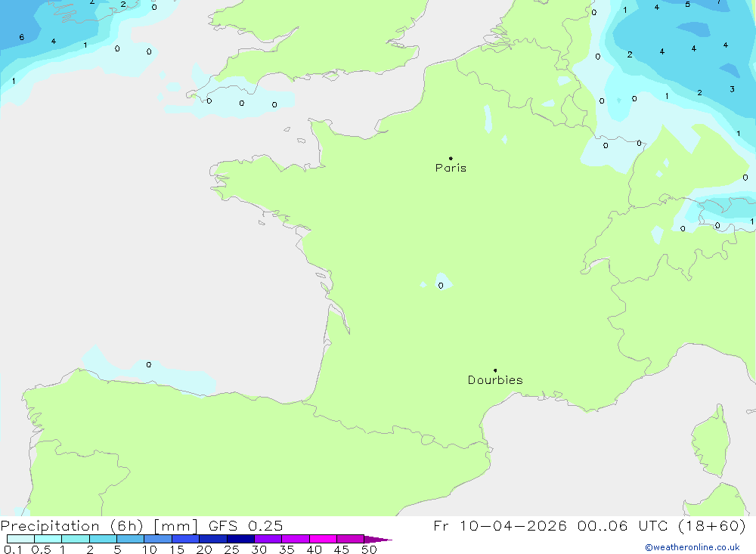
Task: Click the purple arrow tip of the legend bar
Action: coord(378,539)
